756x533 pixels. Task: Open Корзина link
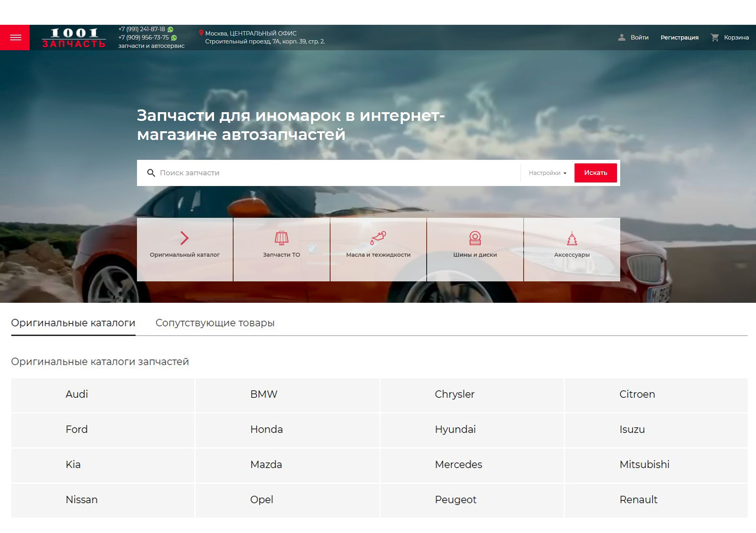coord(736,37)
